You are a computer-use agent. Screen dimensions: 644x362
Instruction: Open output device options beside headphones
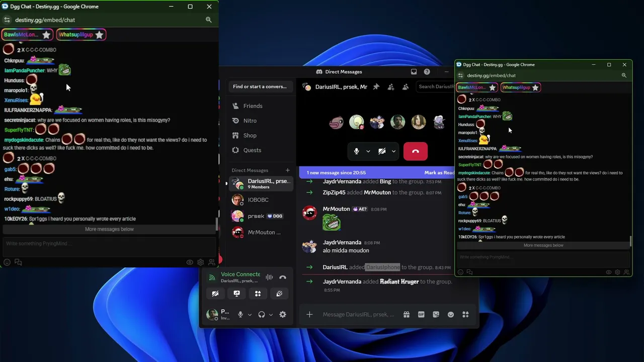tap(271, 315)
